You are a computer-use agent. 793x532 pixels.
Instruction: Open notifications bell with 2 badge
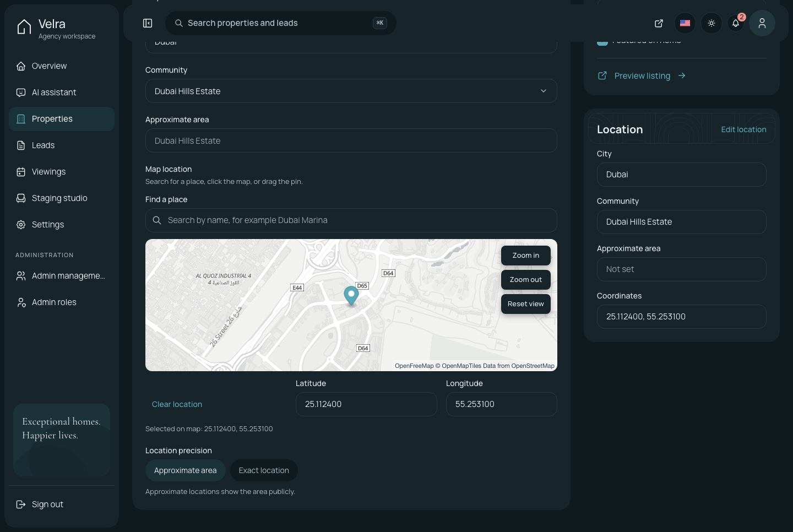tap(736, 23)
